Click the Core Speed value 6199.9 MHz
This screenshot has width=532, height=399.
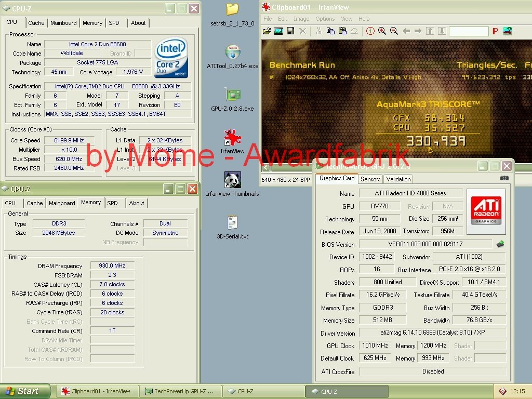[69, 140]
